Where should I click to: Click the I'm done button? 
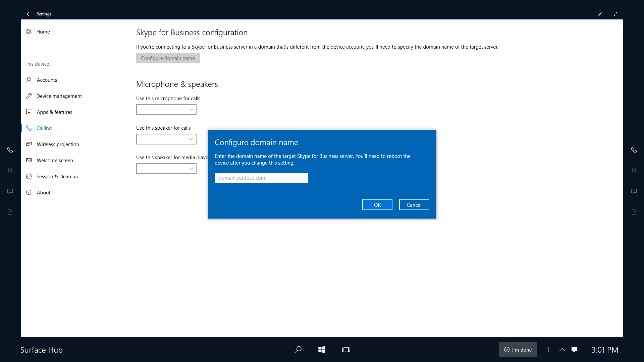[518, 350]
